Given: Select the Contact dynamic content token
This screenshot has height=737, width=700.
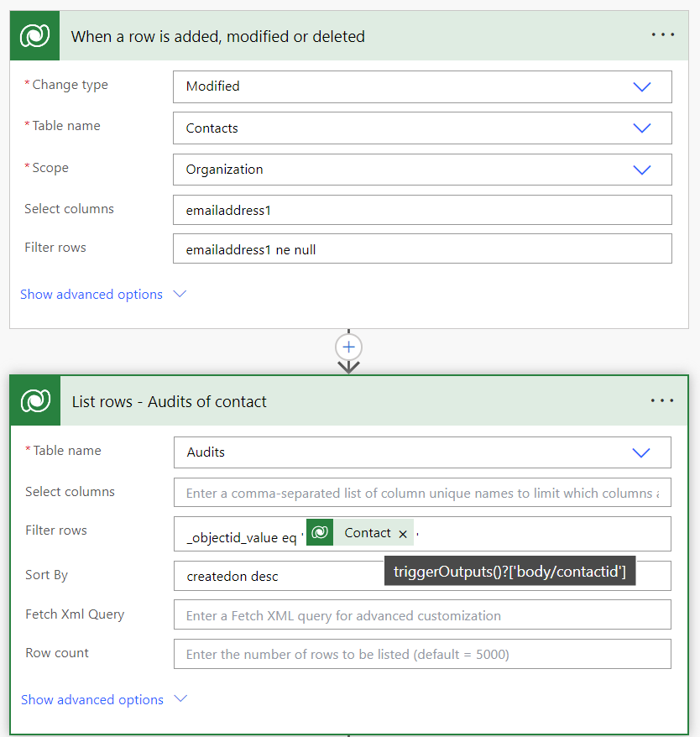Looking at the screenshot, I should 368,533.
